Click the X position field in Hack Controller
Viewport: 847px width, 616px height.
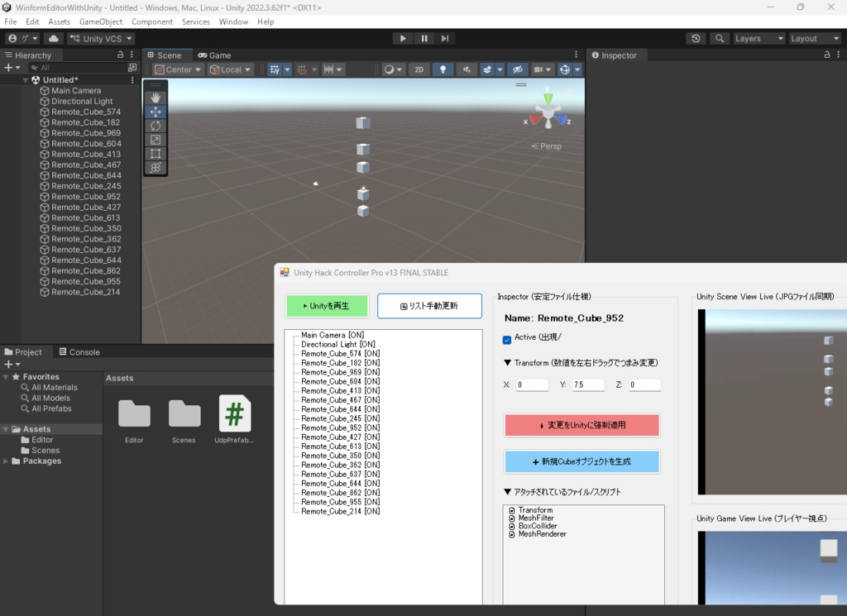pos(532,385)
